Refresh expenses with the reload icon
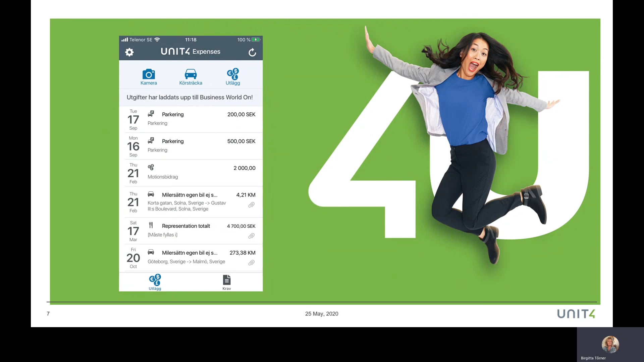 point(252,52)
